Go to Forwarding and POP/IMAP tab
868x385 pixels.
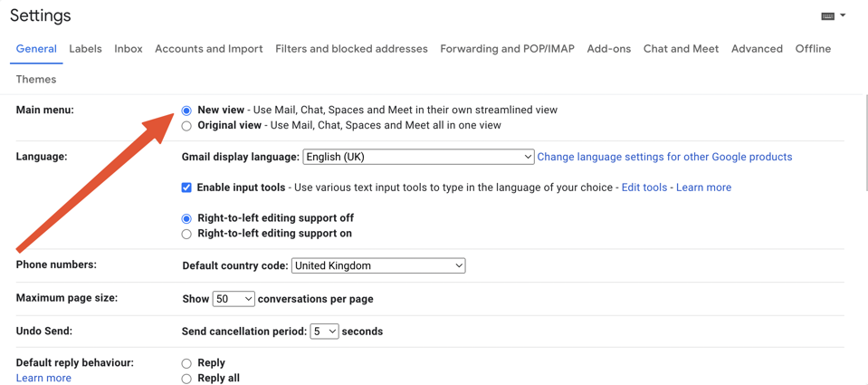507,49
